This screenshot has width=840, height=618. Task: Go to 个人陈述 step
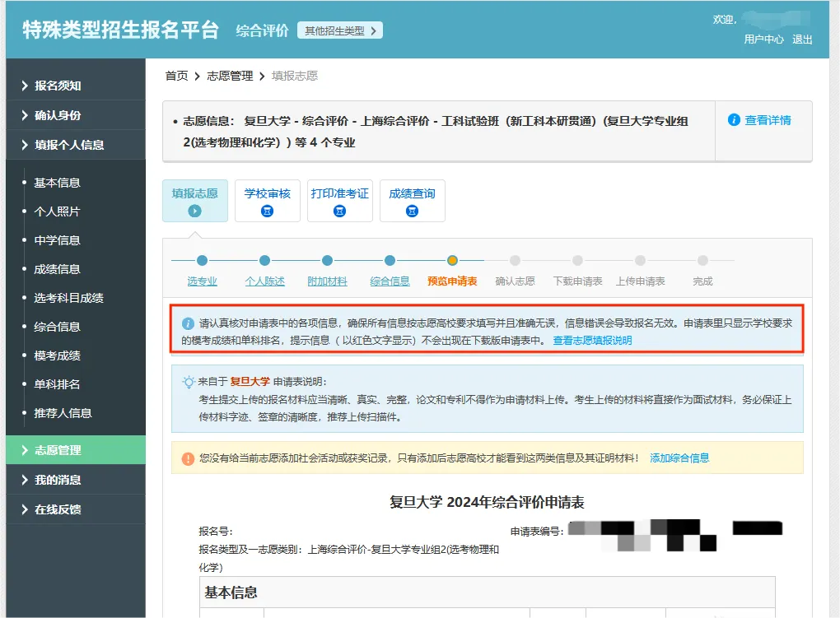point(264,281)
